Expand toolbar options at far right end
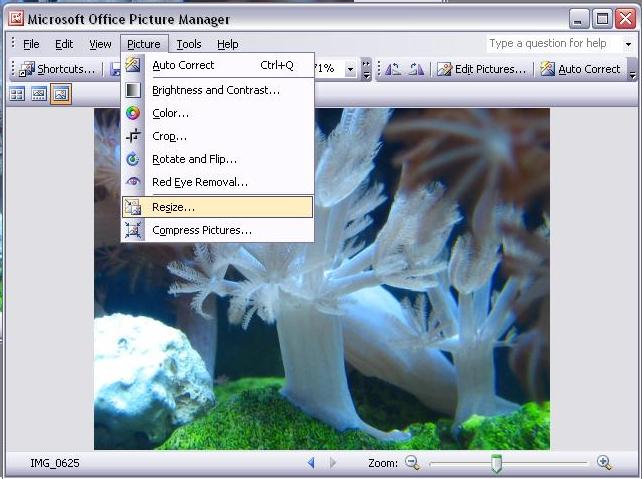Screen dimensions: 642x479 pos(633,69)
